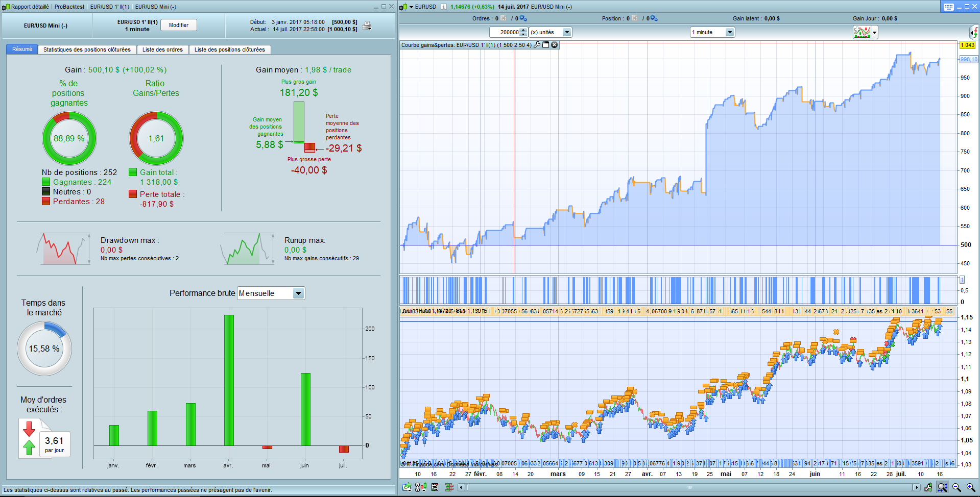The image size is (980, 497).
Task: Click the ProBacktest title text in report window
Action: coord(69,7)
